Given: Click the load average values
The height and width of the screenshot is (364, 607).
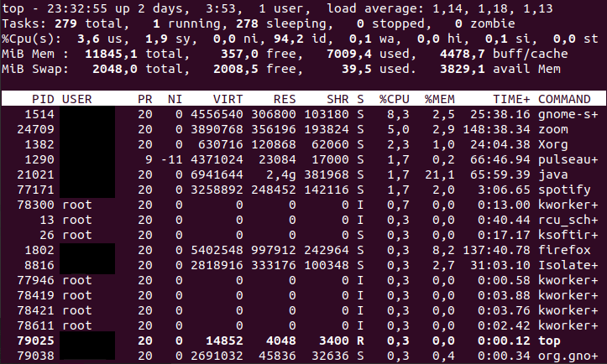Looking at the screenshot, I should pos(493,9).
